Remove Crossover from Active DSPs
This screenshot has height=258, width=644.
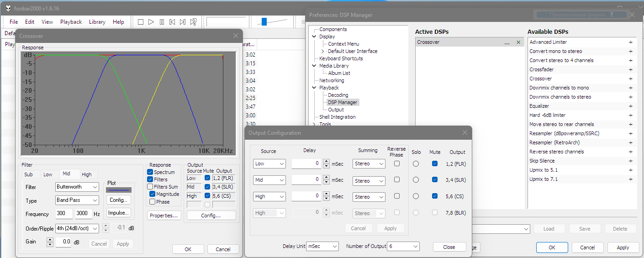tap(518, 42)
